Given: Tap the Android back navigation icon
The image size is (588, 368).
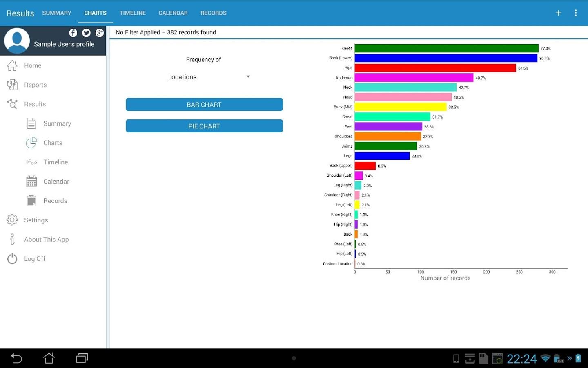Looking at the screenshot, I should (16, 358).
